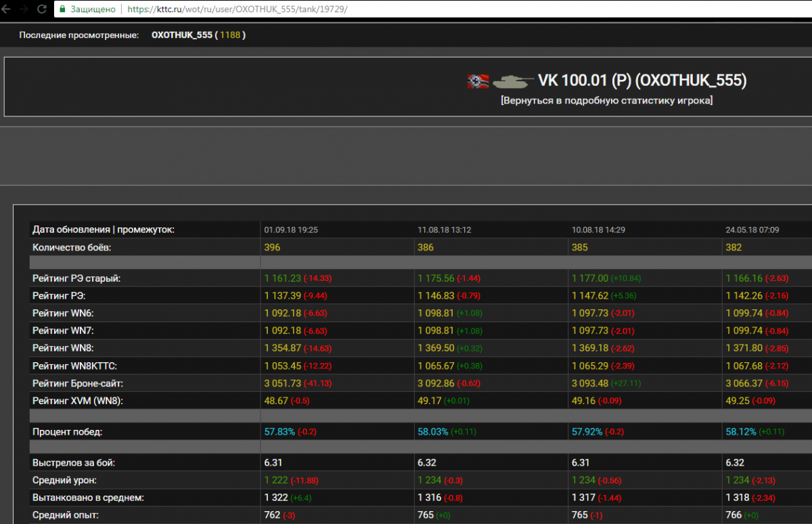This screenshot has height=524, width=812.
Task: Click the VK 100.01 (P) page title
Action: [642, 81]
